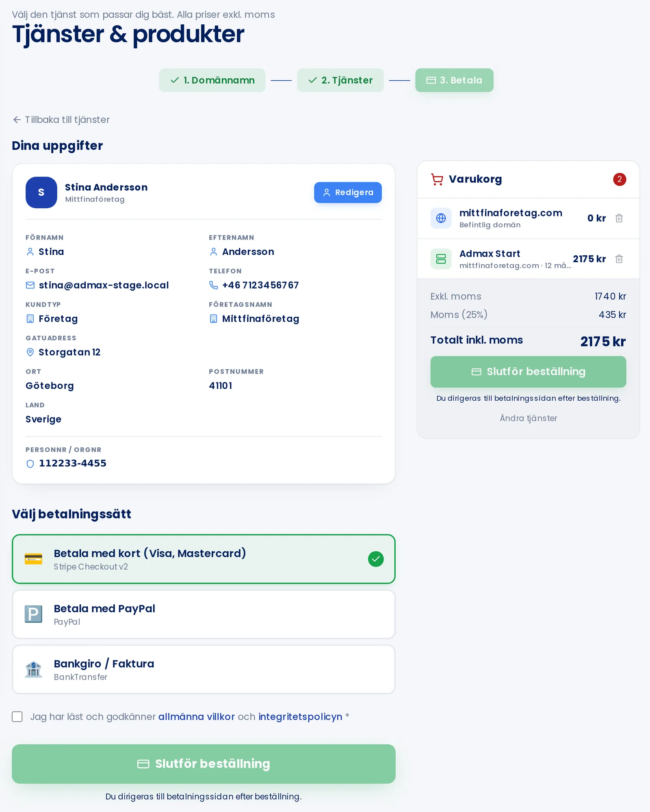650x812 pixels.
Task: Click the Redigera button
Action: pos(348,192)
